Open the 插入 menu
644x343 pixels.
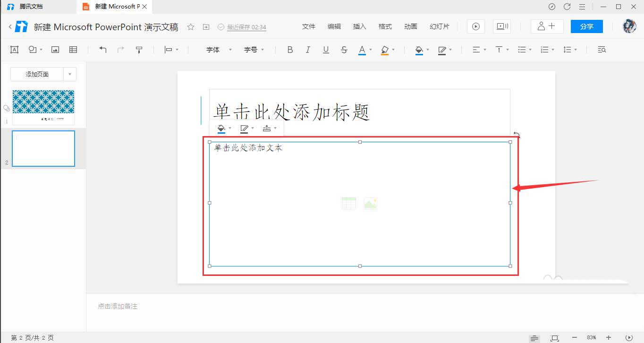(x=360, y=26)
